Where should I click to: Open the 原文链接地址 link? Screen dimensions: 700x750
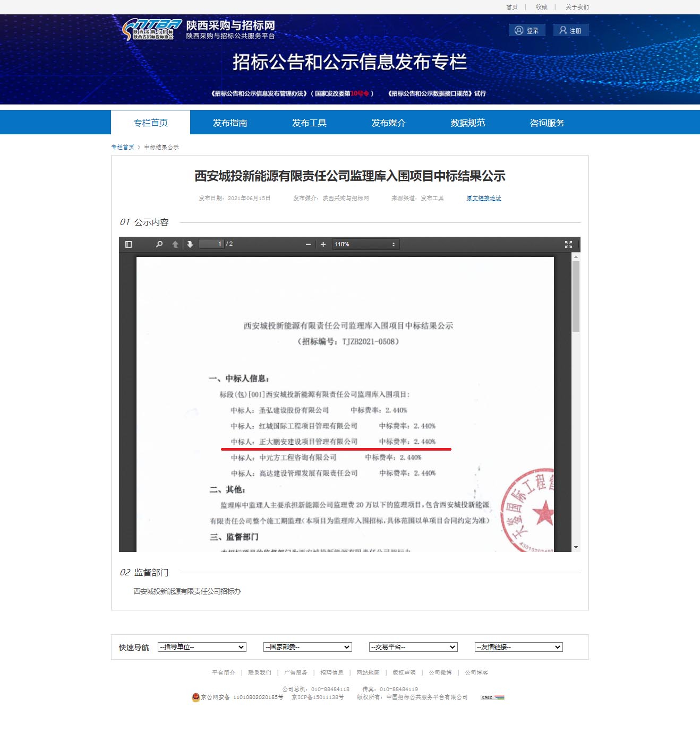483,198
